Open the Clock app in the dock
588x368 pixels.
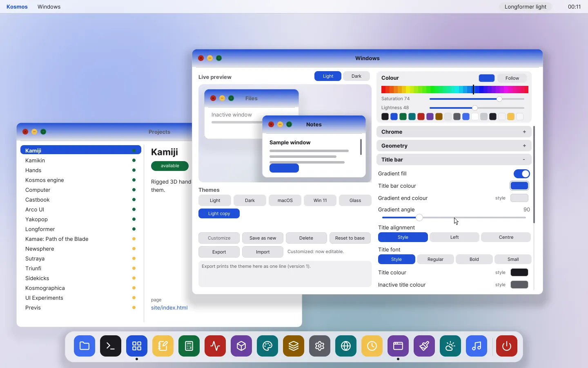(372, 346)
